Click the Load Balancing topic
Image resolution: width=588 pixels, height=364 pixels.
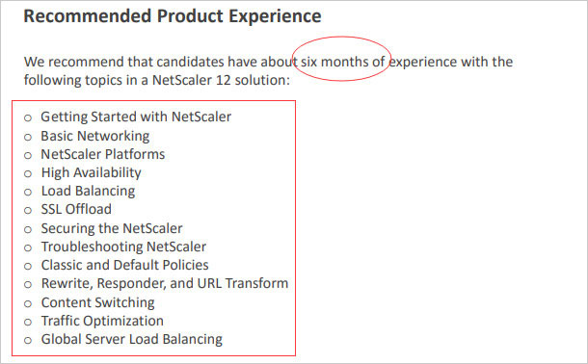tap(88, 191)
